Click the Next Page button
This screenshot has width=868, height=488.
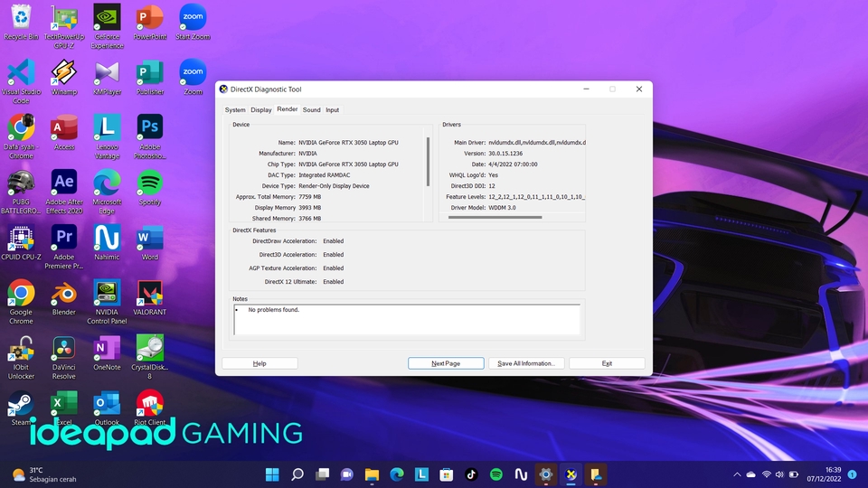coord(446,363)
